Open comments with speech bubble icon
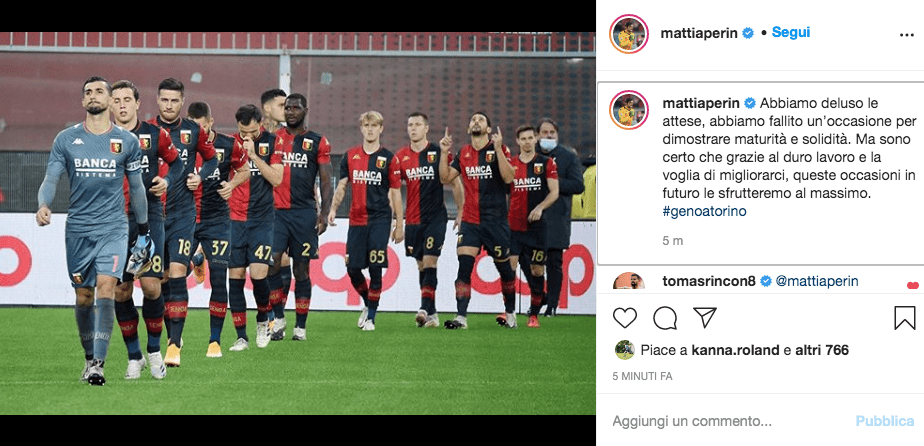 (x=665, y=318)
